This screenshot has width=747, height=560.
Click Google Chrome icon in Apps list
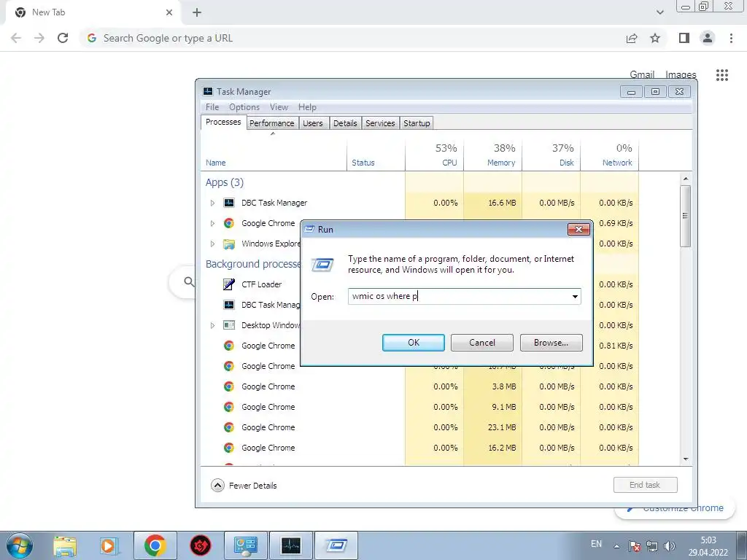pos(228,223)
